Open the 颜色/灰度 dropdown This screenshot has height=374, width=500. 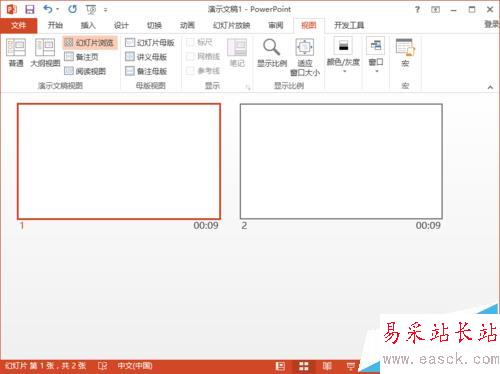tap(343, 55)
